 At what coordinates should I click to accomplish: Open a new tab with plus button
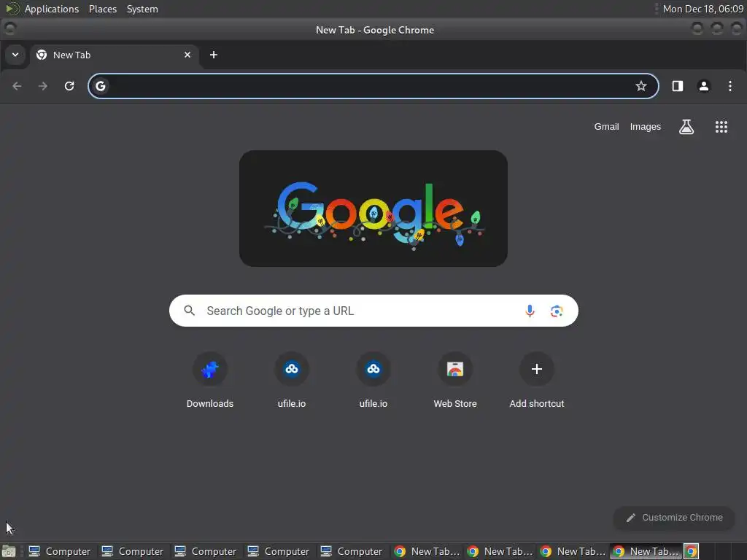[214, 55]
